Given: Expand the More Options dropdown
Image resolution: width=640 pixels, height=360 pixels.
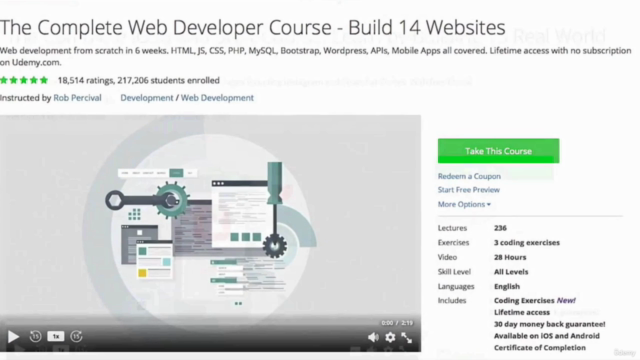Looking at the screenshot, I should tap(464, 204).
